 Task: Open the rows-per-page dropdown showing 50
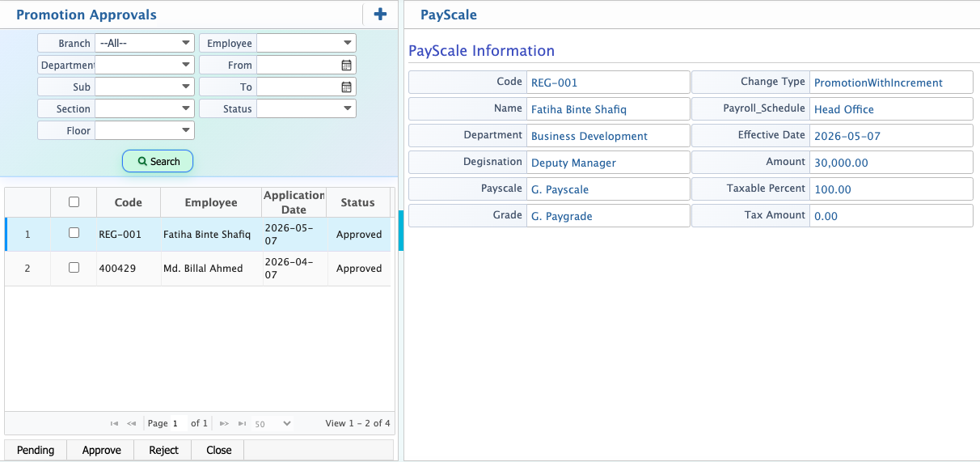pos(272,423)
